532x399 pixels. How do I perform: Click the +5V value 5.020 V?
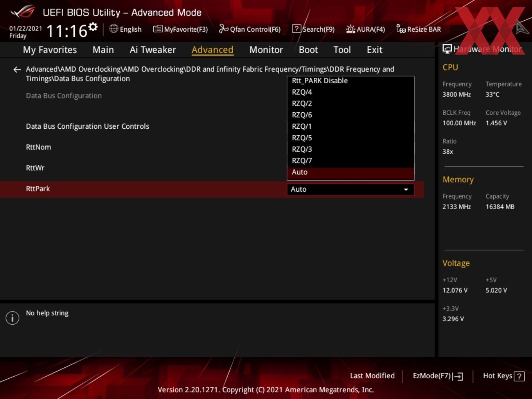point(496,290)
